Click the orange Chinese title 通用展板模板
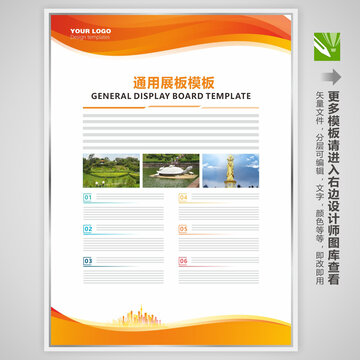The height and width of the screenshot is (360, 360). (173, 83)
